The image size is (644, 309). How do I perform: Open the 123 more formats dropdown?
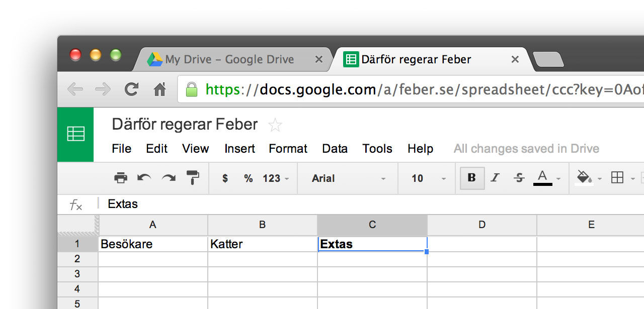tap(276, 178)
